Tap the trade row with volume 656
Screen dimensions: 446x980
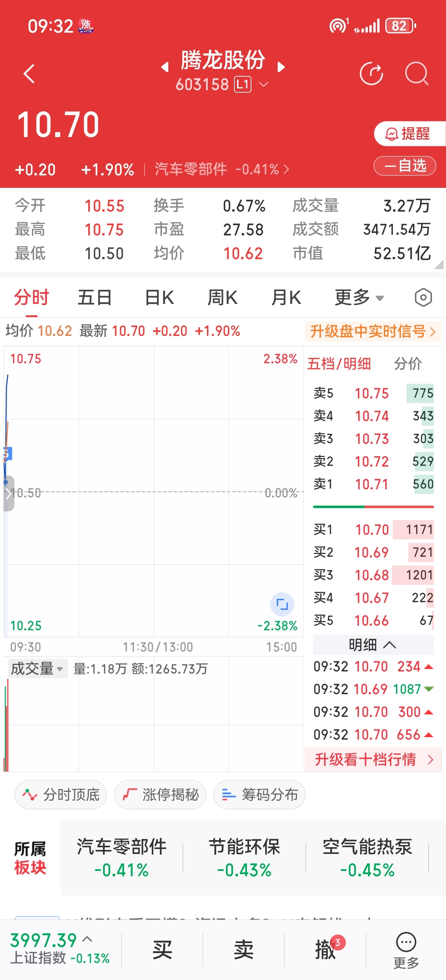tap(373, 735)
